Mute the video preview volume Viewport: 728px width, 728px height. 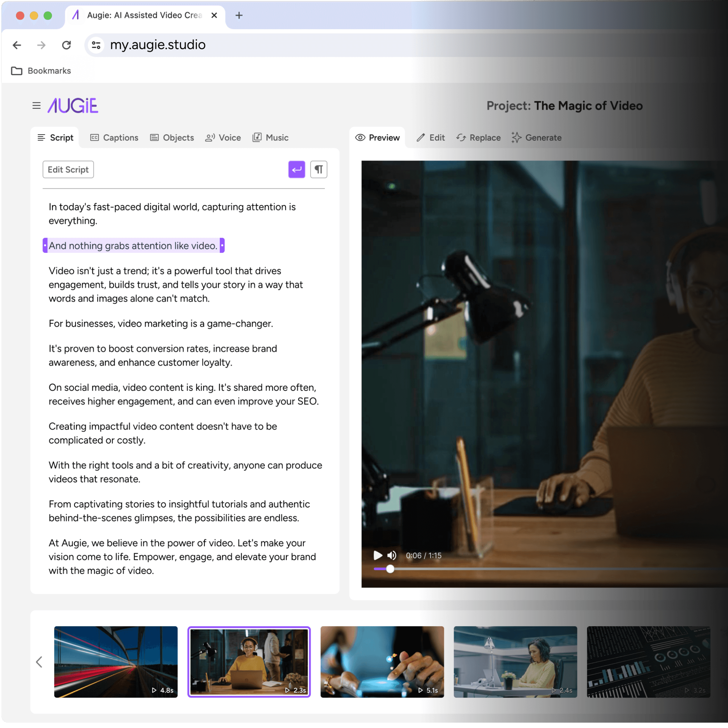click(392, 555)
